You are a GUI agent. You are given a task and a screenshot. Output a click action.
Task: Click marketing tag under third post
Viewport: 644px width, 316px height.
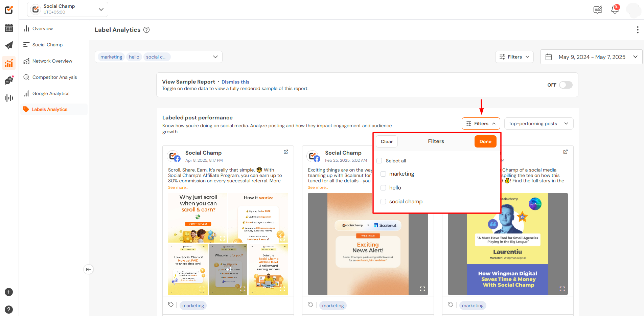pyautogui.click(x=473, y=306)
